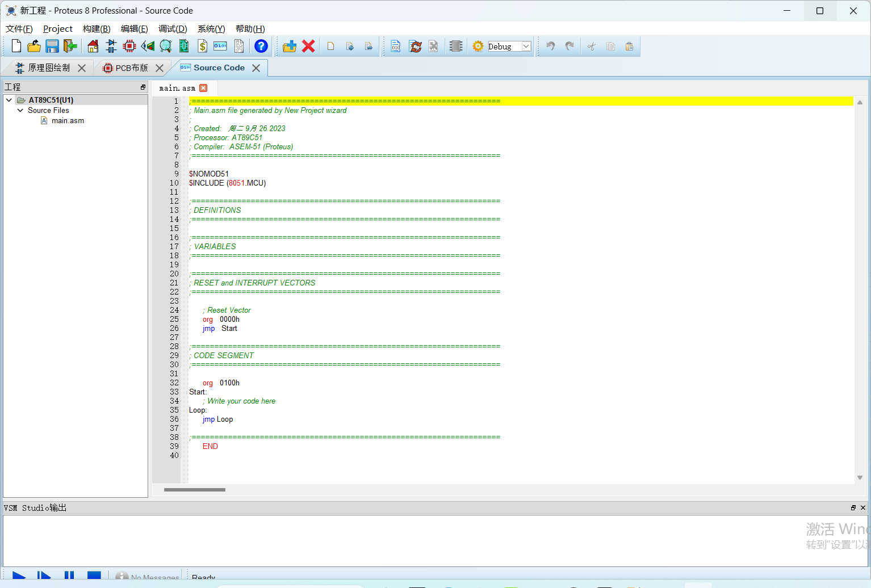Open the Project menu
The width and height of the screenshot is (871, 588).
point(58,28)
